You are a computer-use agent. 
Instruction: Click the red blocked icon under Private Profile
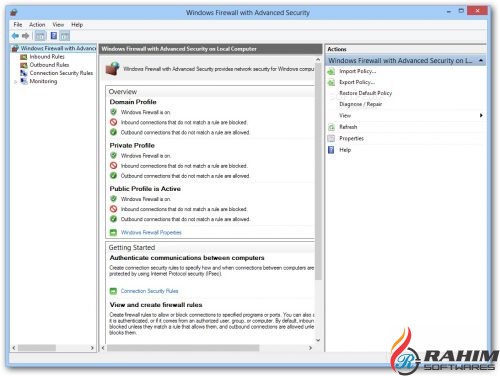113,166
